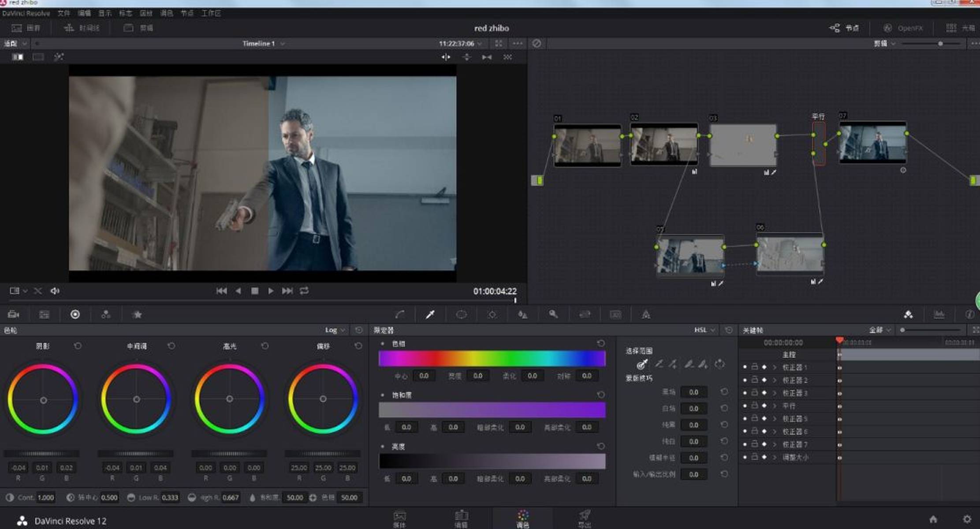Enable the highlight wand in viewer
This screenshot has height=529, width=980.
59,57
